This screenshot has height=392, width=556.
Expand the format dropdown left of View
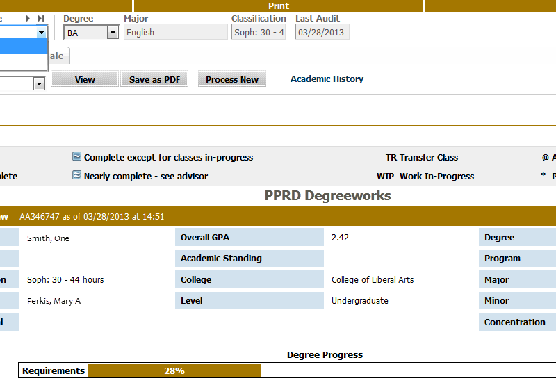(39, 83)
